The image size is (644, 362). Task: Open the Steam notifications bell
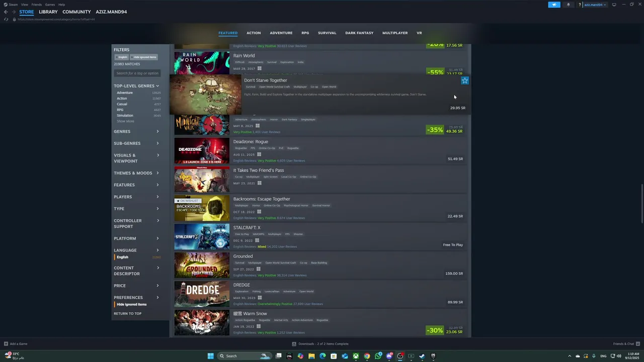[569, 5]
